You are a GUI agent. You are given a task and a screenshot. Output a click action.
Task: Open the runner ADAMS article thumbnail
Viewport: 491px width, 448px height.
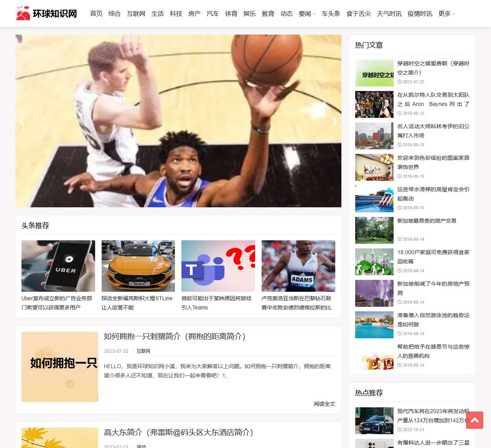pos(298,266)
